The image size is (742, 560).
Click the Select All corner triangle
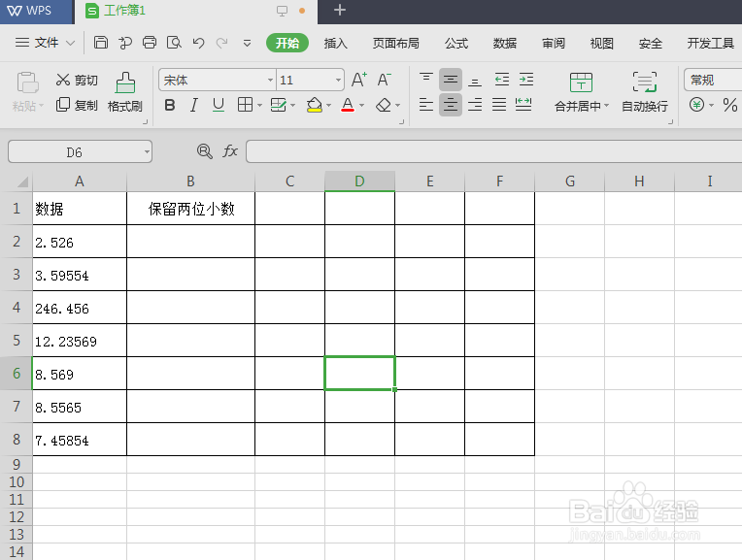tap(22, 181)
